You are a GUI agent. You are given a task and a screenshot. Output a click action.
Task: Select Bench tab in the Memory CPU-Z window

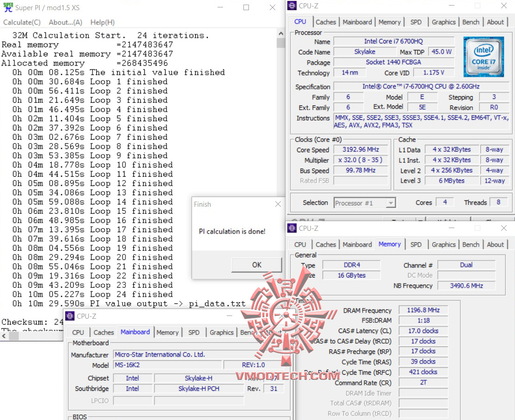pos(471,245)
